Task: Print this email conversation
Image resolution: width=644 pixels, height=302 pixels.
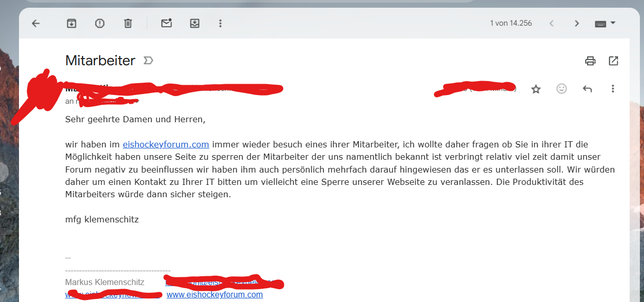Action: coord(590,61)
